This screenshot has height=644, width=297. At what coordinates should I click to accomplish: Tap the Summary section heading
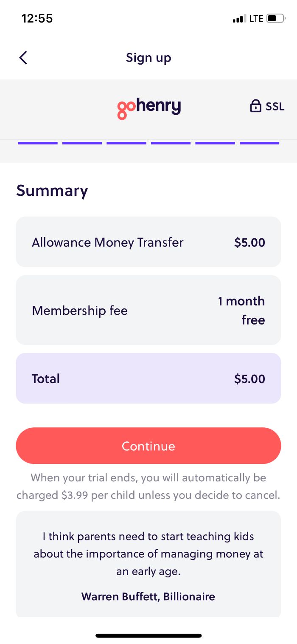click(x=52, y=191)
